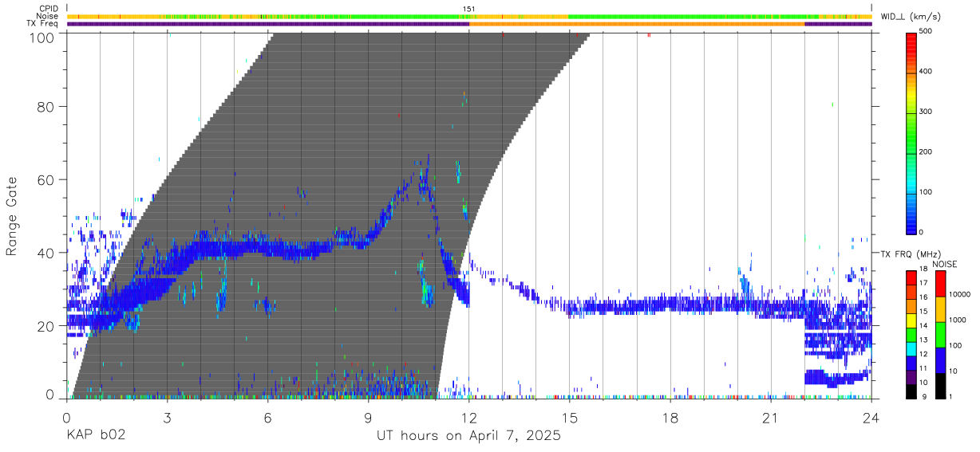Click the 10000 label in noise legend
Image resolution: width=980 pixels, height=452 pixels.
point(962,295)
